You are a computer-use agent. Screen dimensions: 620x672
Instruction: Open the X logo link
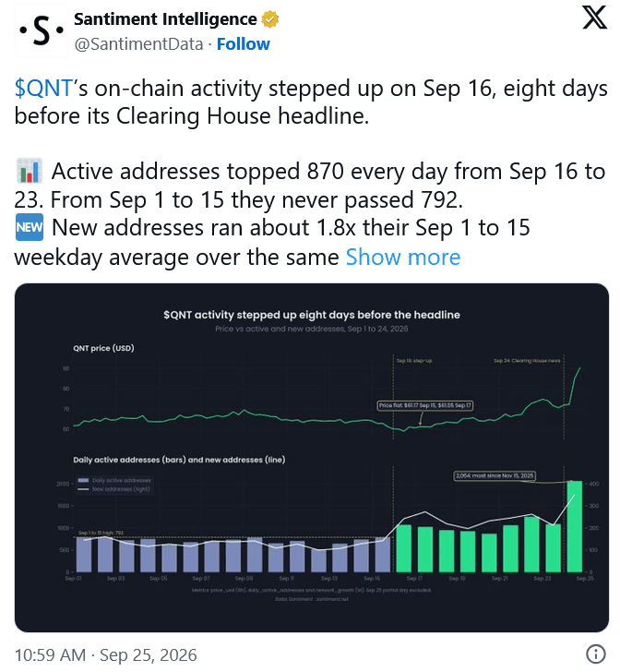click(595, 18)
